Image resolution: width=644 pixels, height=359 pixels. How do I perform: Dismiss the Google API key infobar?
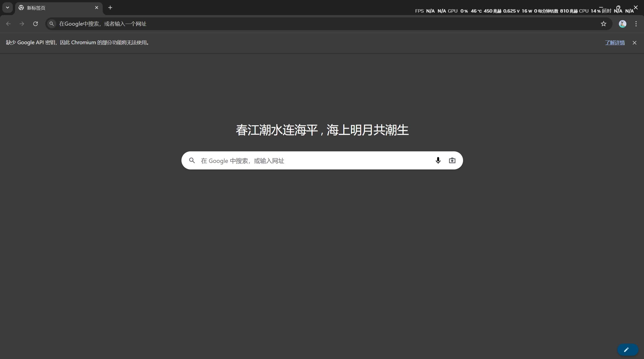(634, 43)
